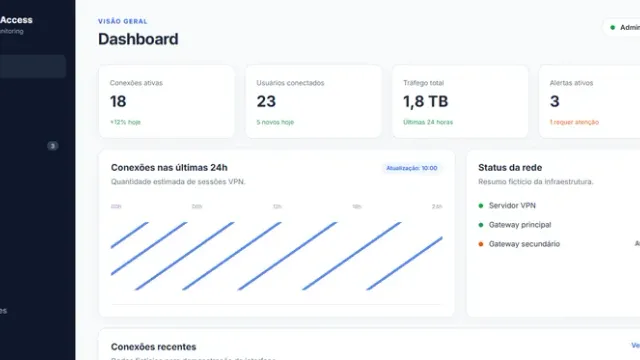Viewport: 640px width, 360px height.
Task: Click the +12% hoje indicator
Action: (125, 122)
